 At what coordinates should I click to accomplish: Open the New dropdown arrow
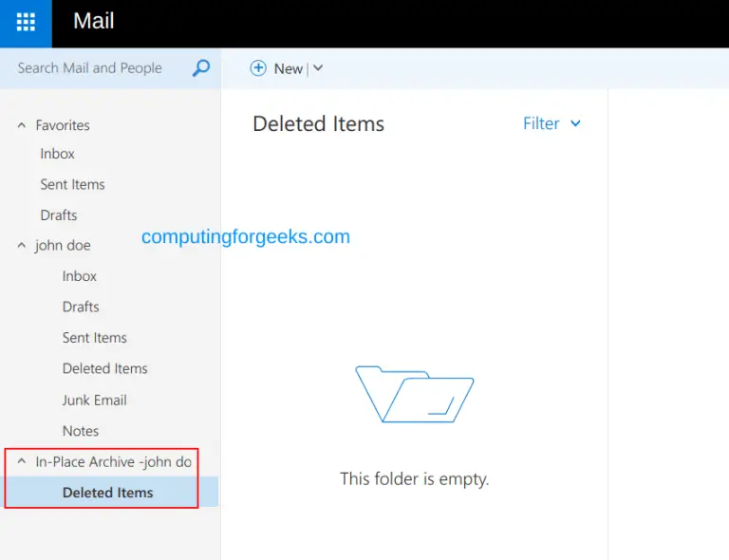pos(318,68)
